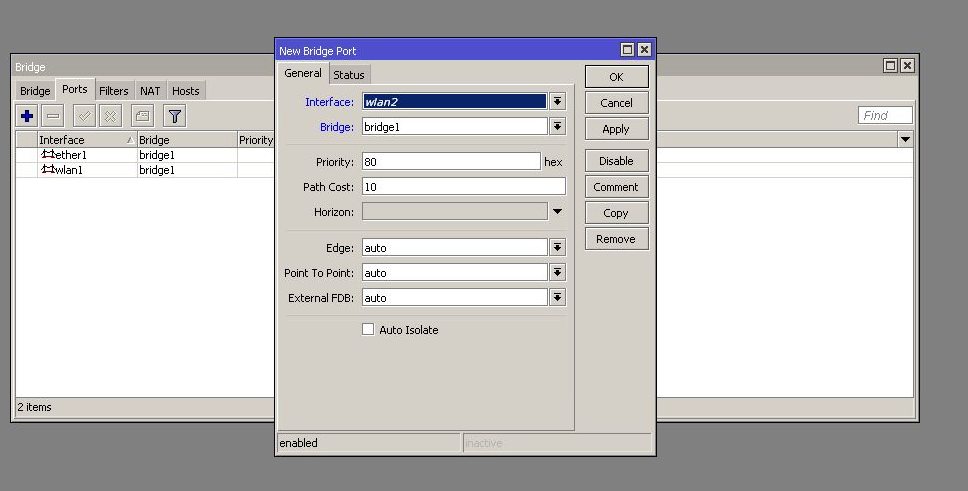Click the Cancel button
Image resolution: width=968 pixels, height=491 pixels.
[617, 103]
